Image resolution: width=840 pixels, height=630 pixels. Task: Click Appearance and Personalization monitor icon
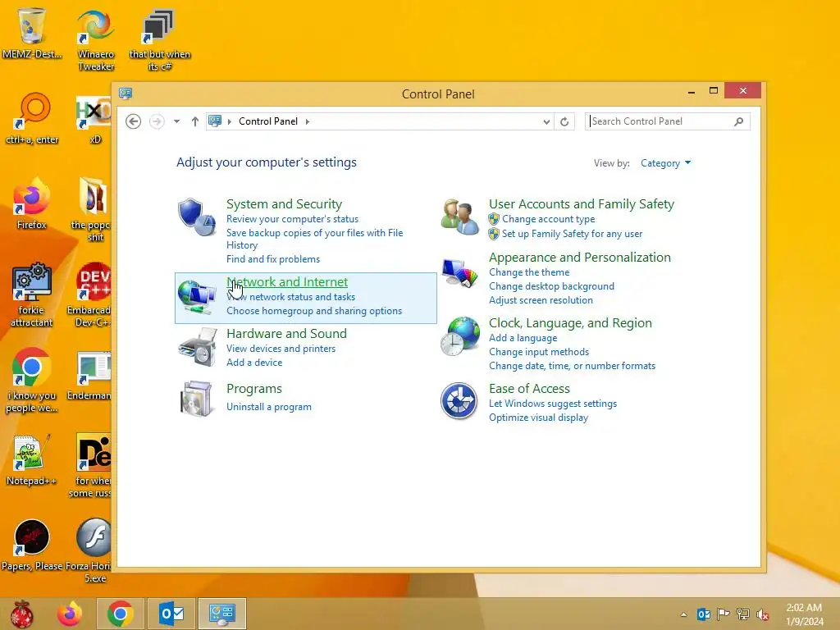point(459,273)
